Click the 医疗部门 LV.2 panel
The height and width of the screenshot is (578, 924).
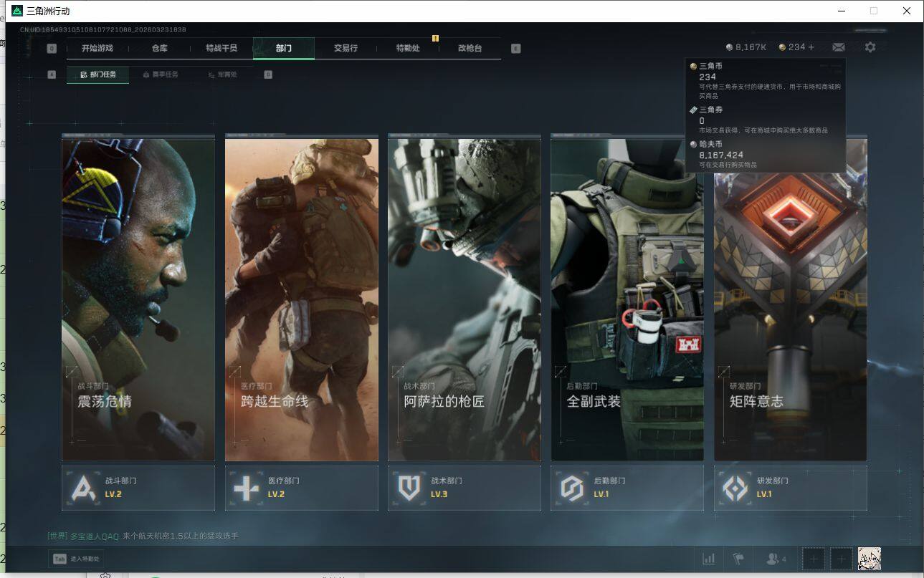[x=302, y=488]
